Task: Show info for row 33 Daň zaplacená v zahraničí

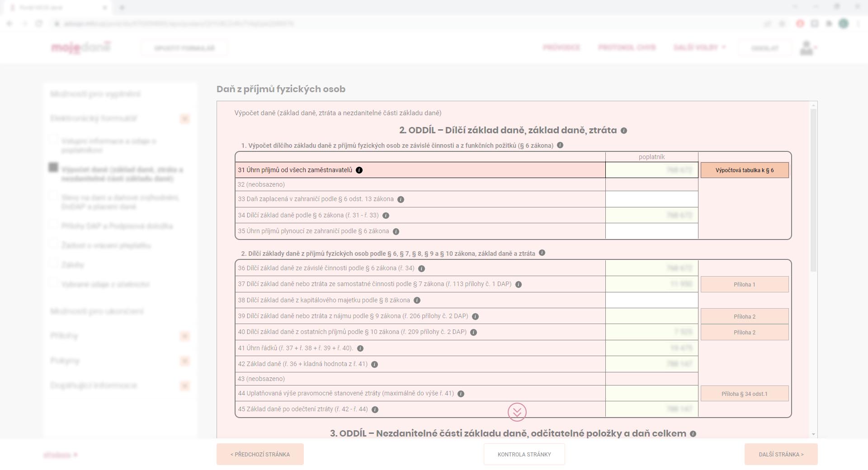Action: pyautogui.click(x=401, y=199)
